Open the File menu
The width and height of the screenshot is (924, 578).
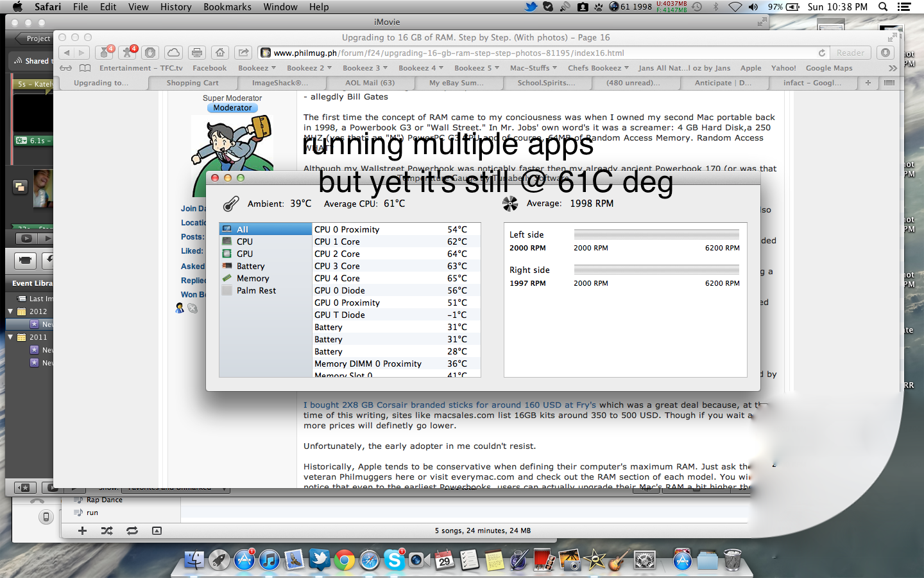[x=80, y=7]
